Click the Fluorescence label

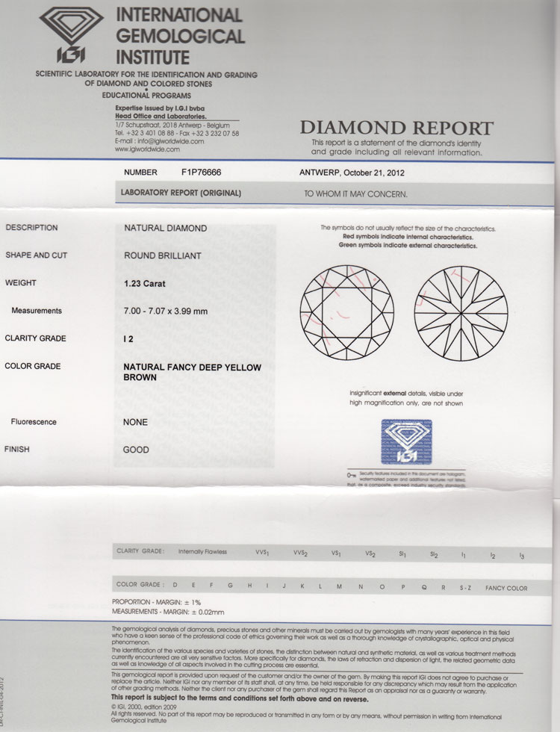point(34,421)
